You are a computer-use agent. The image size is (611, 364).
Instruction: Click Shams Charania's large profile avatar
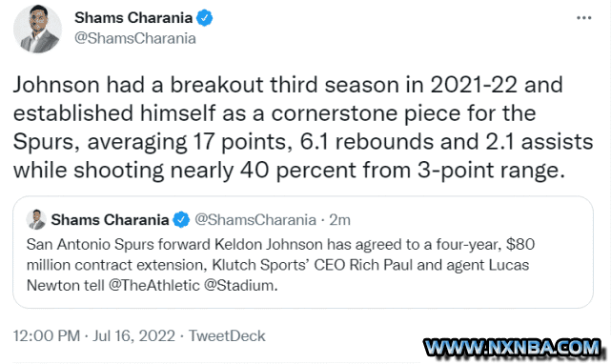37,29
